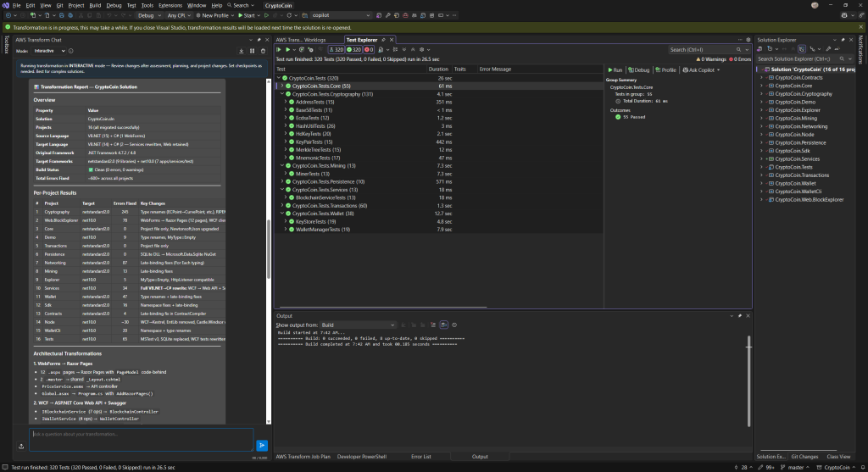Click Solution Explorer home toolbar icon

coord(759,49)
